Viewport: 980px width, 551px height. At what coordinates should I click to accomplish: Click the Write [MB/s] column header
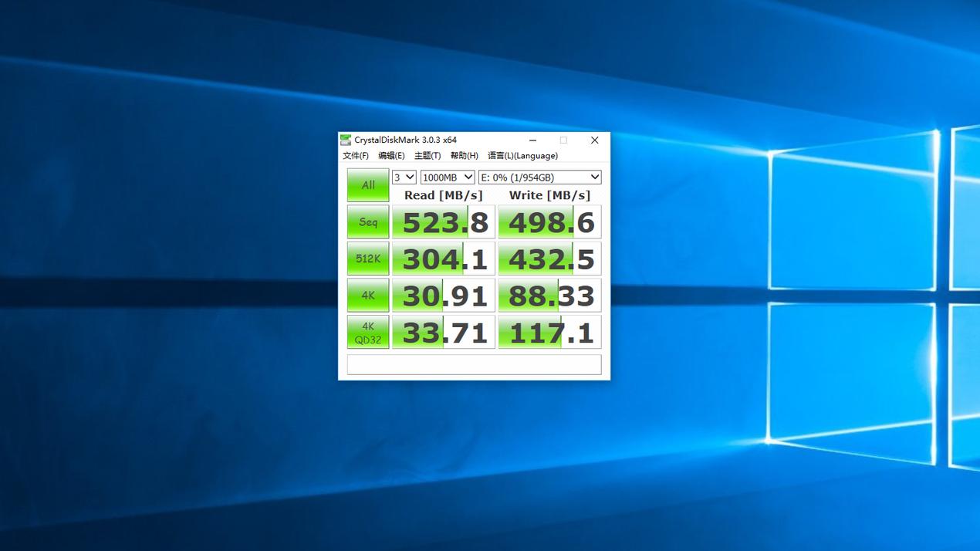coord(549,195)
